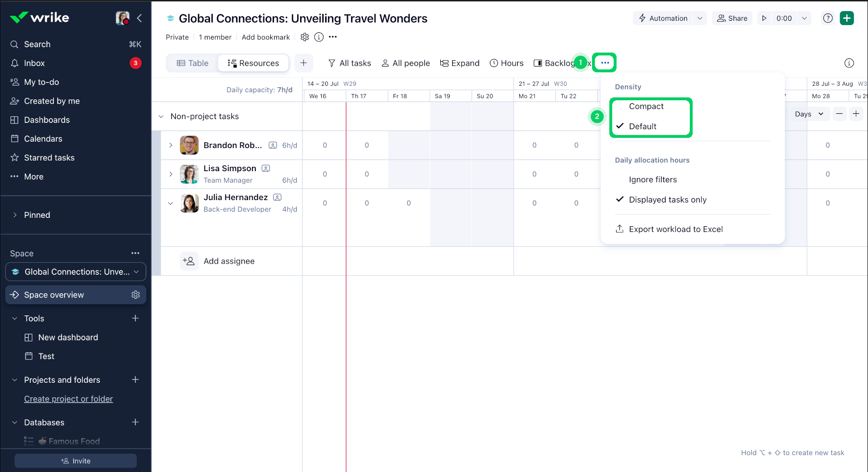Open the Search panel
The width and height of the screenshot is (868, 472).
[37, 44]
